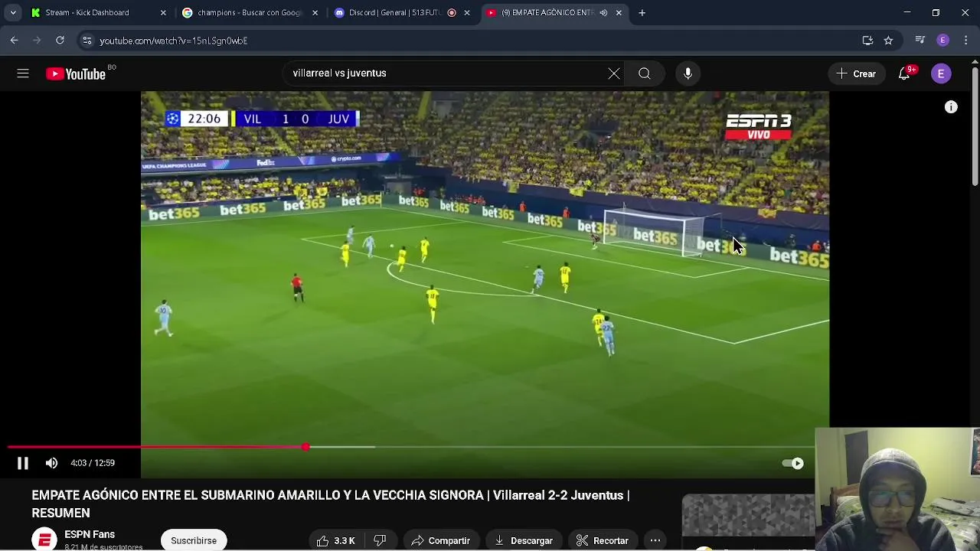Close the champions Google tab
980x551 pixels.
315,12
